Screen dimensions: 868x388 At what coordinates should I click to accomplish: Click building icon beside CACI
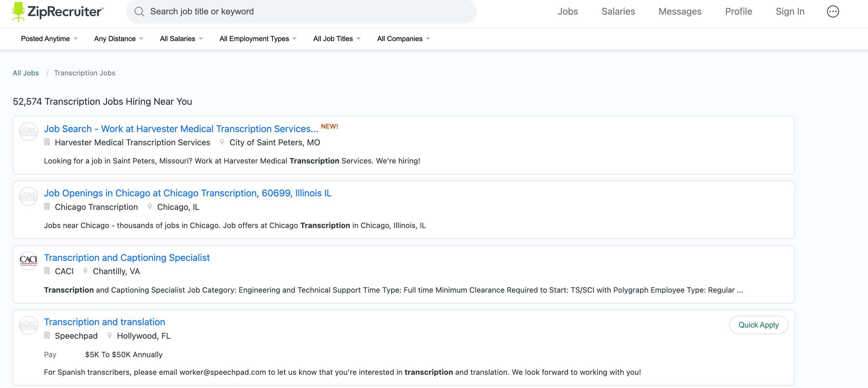pyautogui.click(x=47, y=271)
